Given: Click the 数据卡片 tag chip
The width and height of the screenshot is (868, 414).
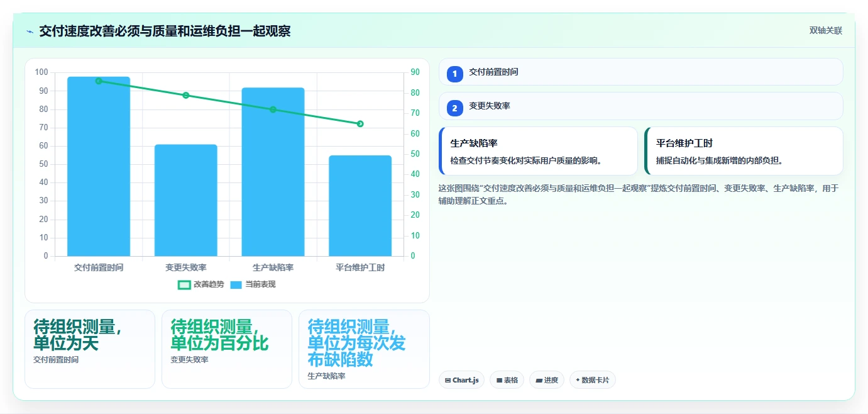Looking at the screenshot, I should [x=592, y=380].
